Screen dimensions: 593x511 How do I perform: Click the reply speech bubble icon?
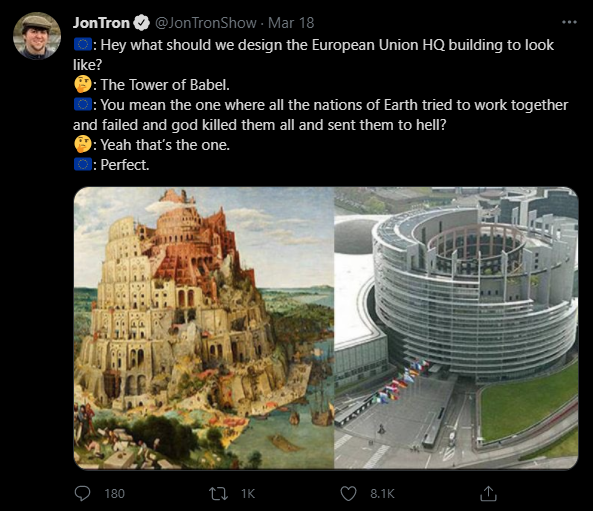coord(82,493)
